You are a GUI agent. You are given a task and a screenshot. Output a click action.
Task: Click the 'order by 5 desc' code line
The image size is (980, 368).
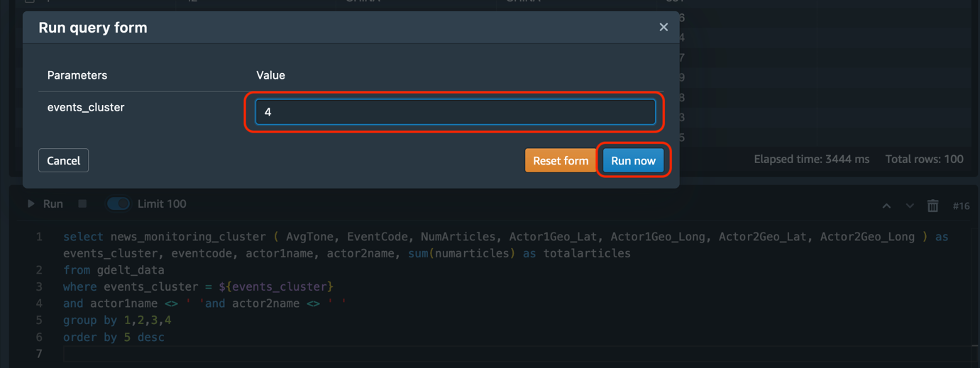tap(114, 338)
